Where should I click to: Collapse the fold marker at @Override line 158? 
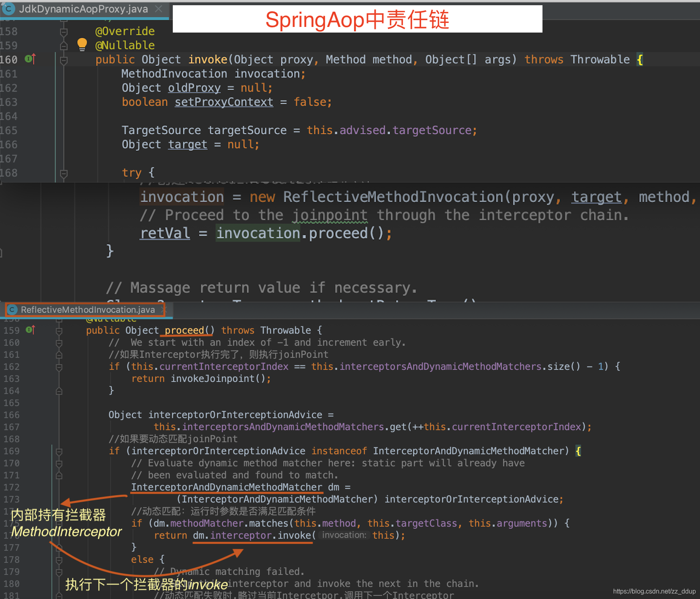(x=63, y=32)
